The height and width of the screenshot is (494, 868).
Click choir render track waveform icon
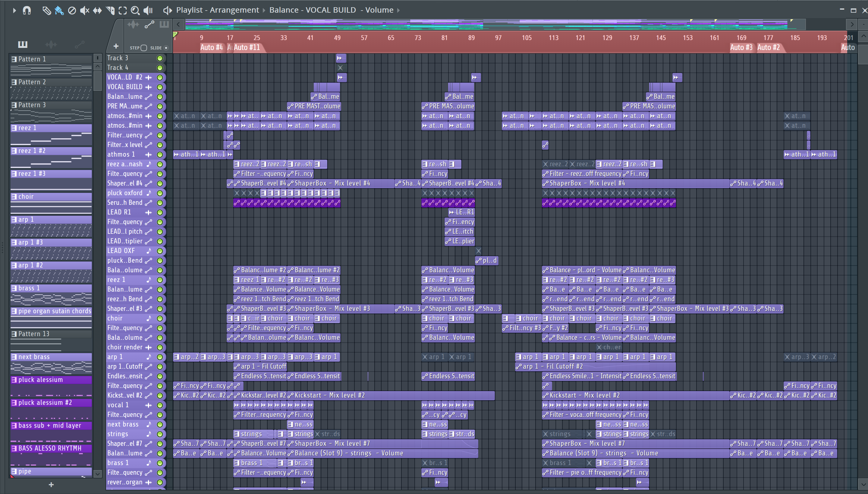(148, 347)
